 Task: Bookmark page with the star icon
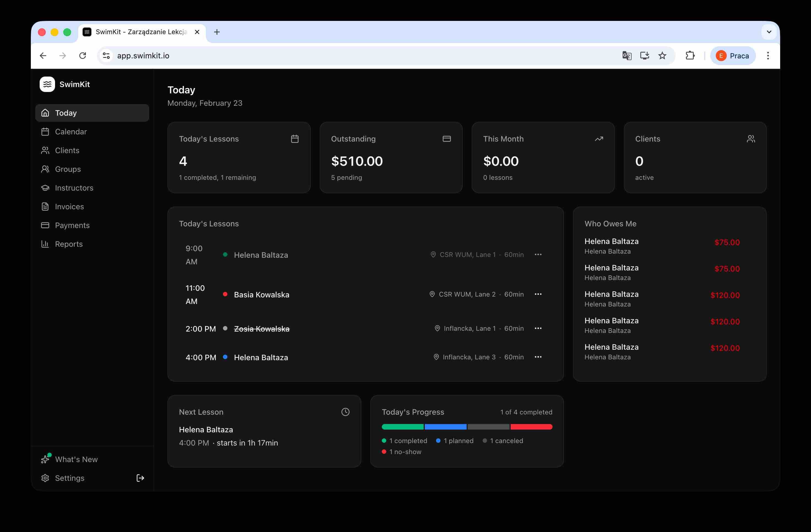pyautogui.click(x=662, y=56)
